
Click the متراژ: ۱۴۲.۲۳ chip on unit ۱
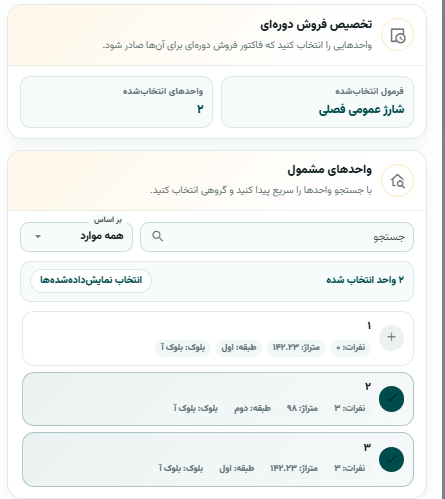(296, 348)
